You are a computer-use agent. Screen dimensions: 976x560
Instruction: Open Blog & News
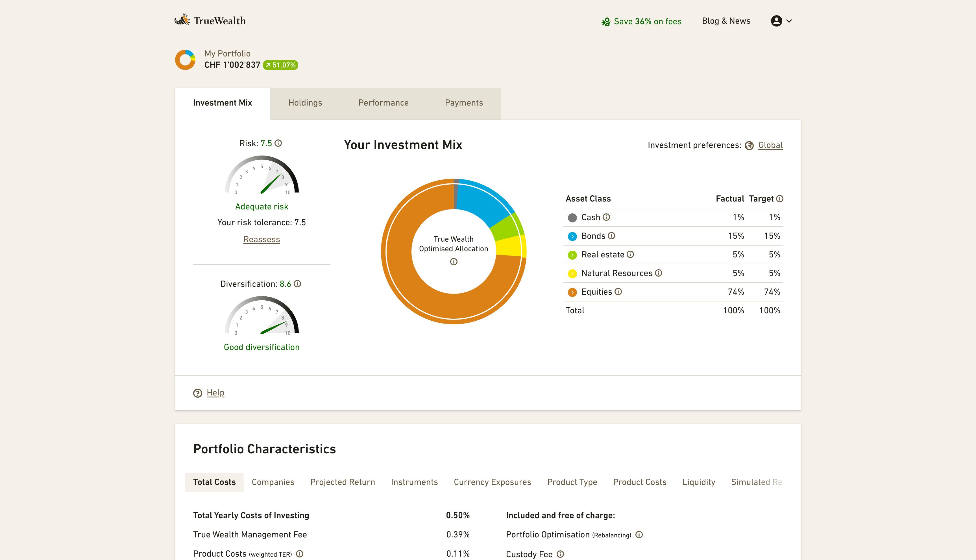[x=726, y=21]
